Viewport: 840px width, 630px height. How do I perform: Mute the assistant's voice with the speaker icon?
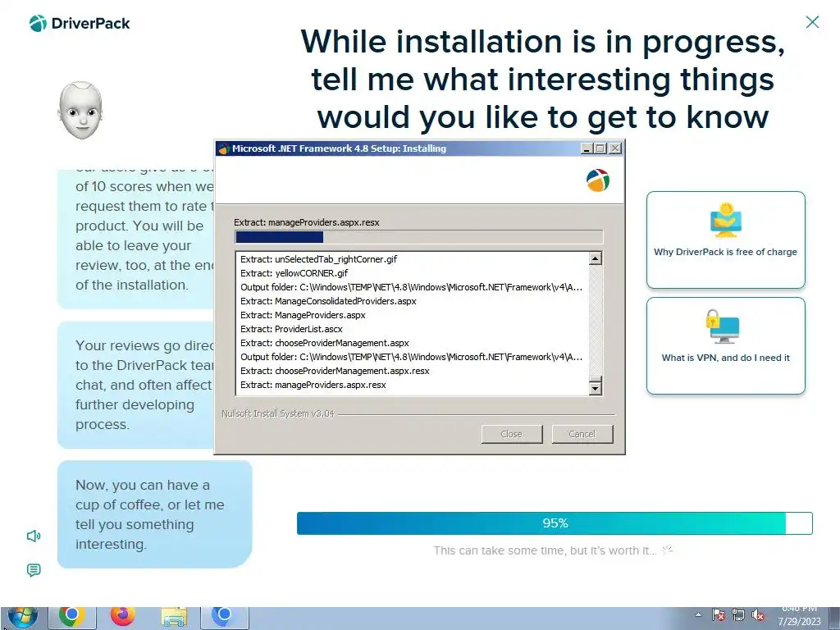(34, 536)
